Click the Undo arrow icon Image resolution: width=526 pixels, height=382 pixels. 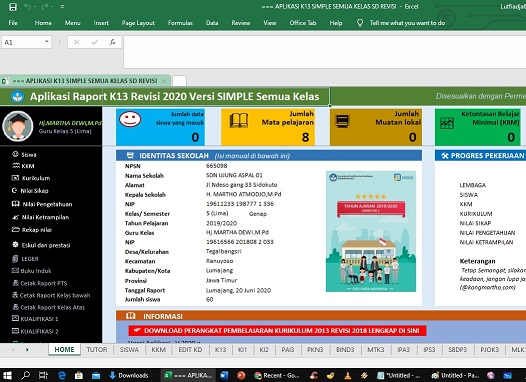(x=28, y=7)
